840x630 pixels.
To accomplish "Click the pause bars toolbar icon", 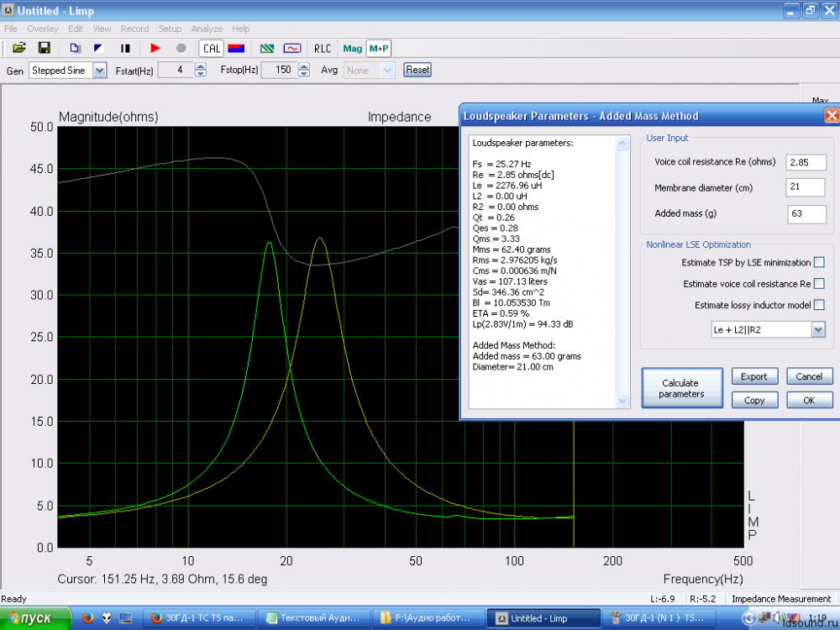I will coord(125,48).
